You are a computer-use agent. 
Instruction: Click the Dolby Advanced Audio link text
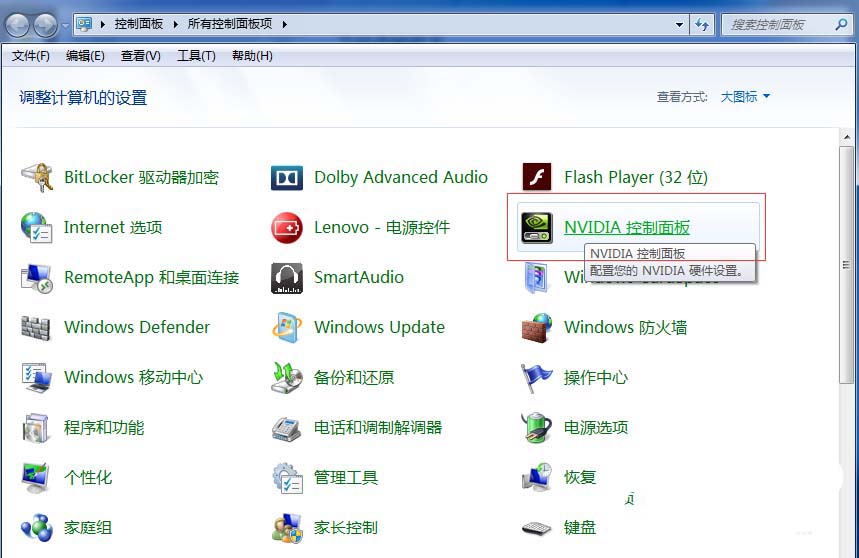[401, 177]
